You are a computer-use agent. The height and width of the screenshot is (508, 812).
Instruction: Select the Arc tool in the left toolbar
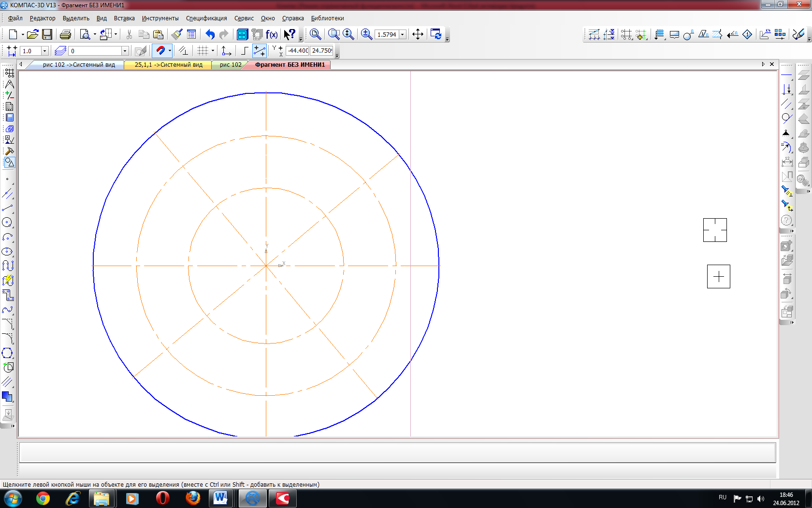[7, 237]
